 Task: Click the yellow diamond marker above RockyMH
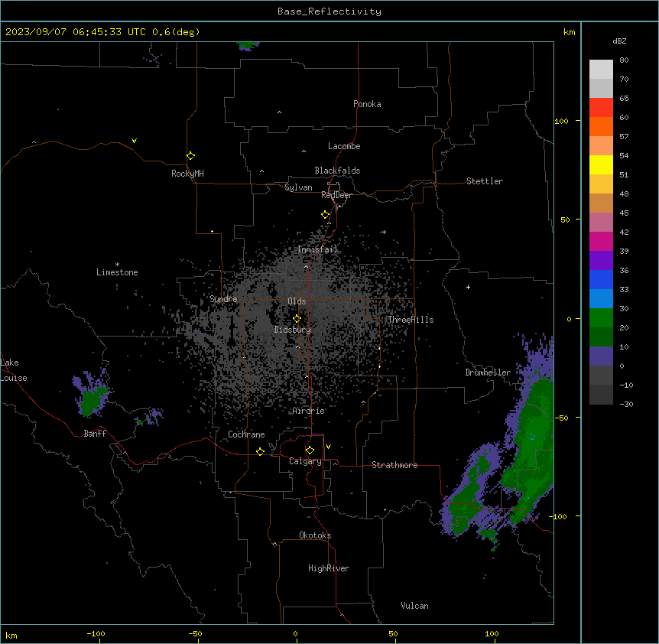pos(190,155)
